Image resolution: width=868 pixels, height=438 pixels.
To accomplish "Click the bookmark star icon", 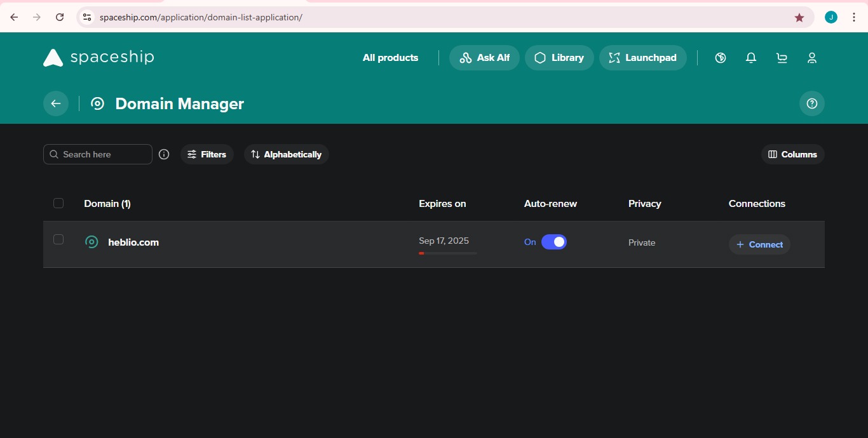I will (799, 17).
